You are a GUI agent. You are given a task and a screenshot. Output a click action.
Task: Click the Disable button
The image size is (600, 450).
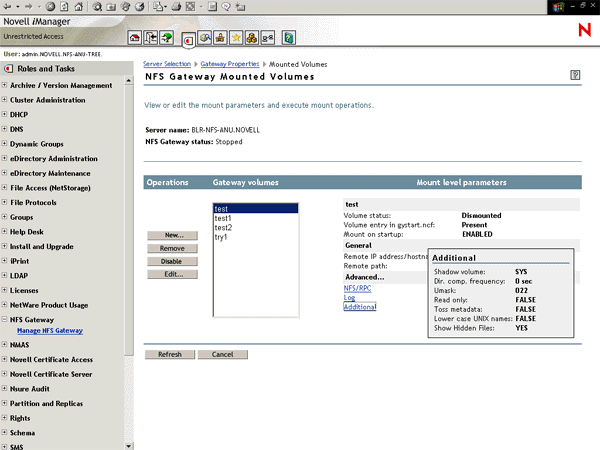173,261
